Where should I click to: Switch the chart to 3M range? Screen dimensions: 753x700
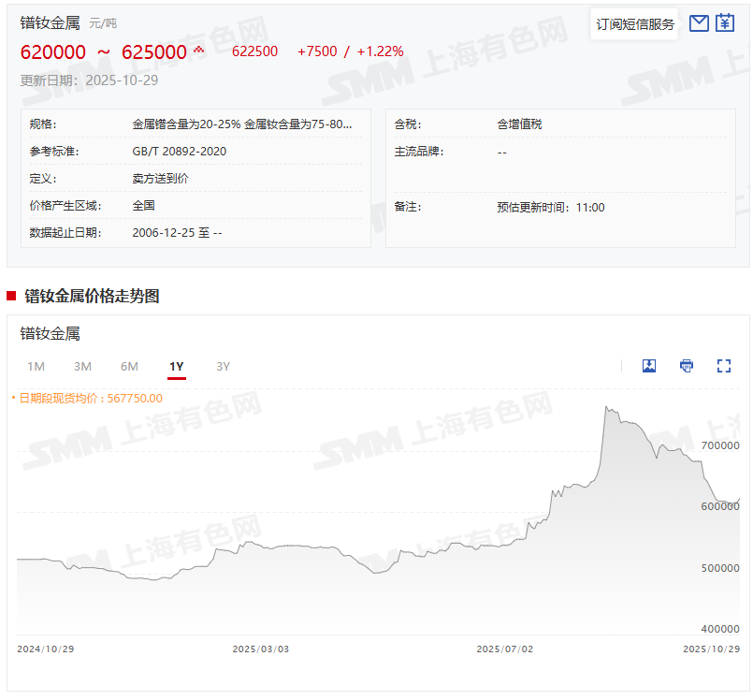(82, 367)
